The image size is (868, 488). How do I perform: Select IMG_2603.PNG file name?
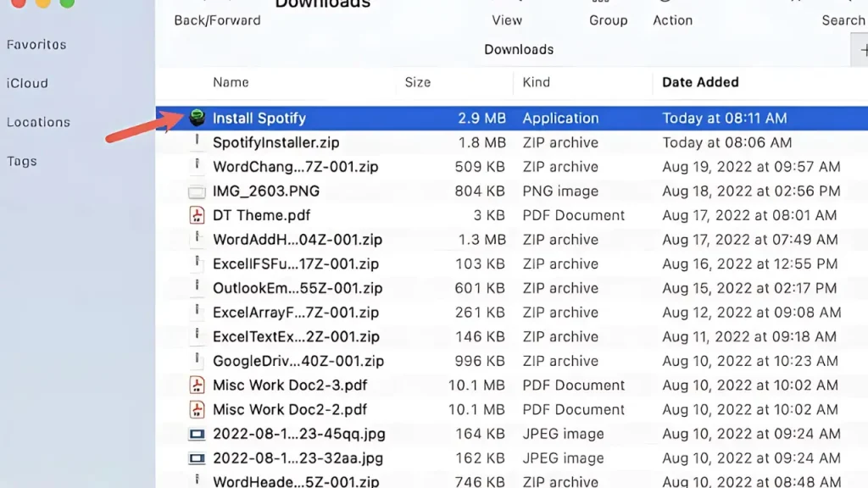266,191
